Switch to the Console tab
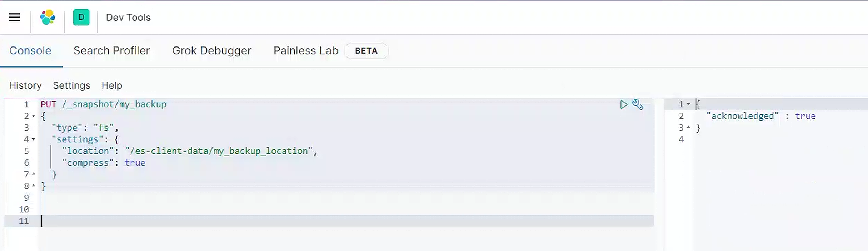 click(x=30, y=51)
